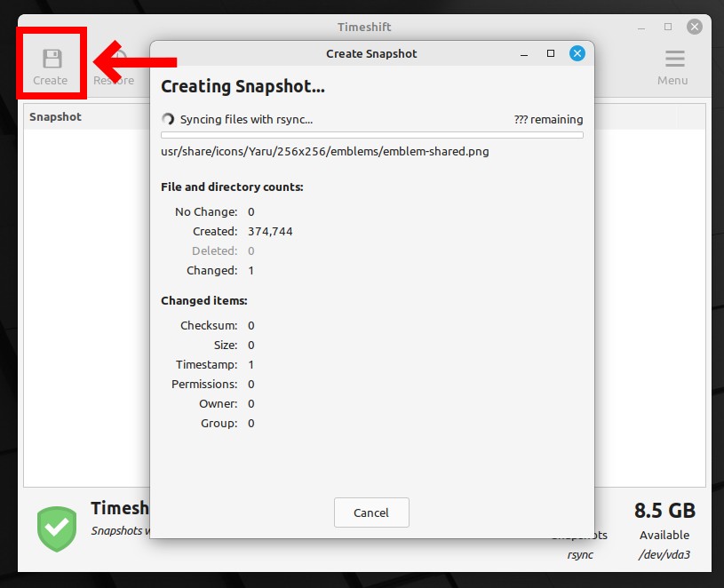
Task: Click the spinning sync progress indicator
Action: click(x=168, y=119)
